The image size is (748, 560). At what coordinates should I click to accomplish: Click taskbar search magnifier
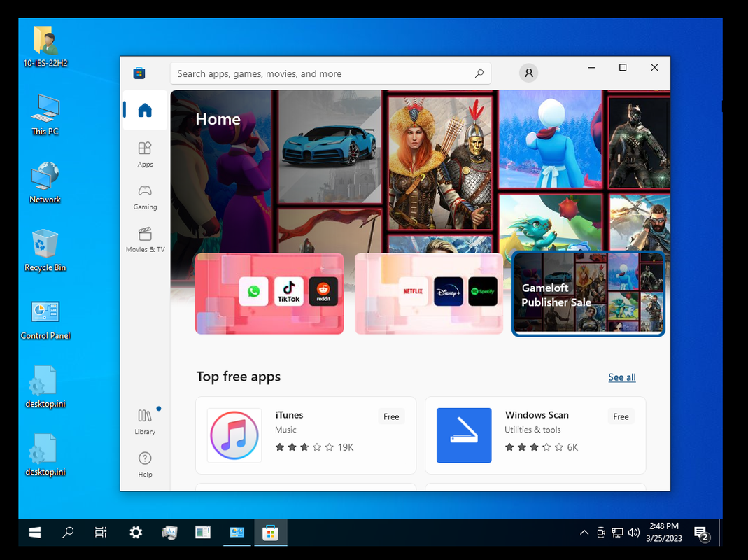click(68, 532)
